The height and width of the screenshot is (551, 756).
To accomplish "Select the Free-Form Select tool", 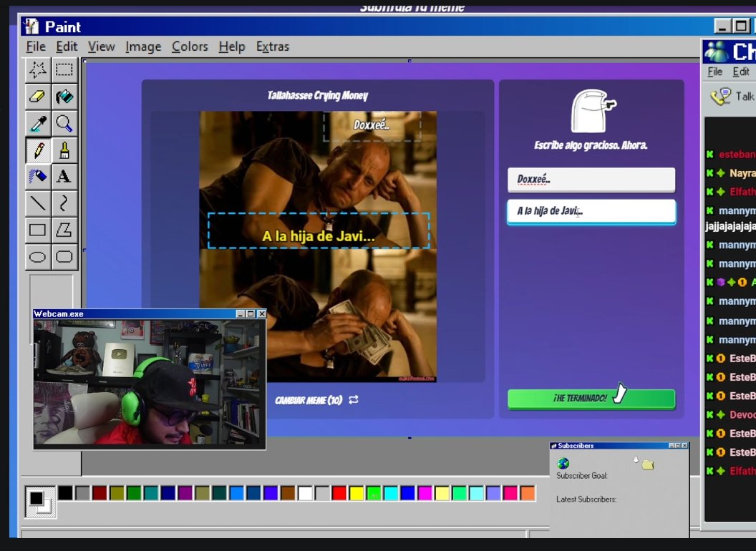I will pyautogui.click(x=38, y=70).
